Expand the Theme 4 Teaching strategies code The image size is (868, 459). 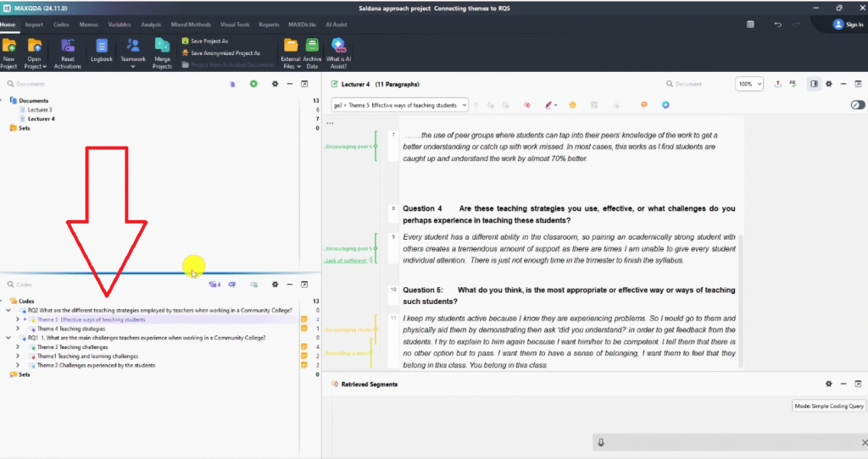point(18,329)
